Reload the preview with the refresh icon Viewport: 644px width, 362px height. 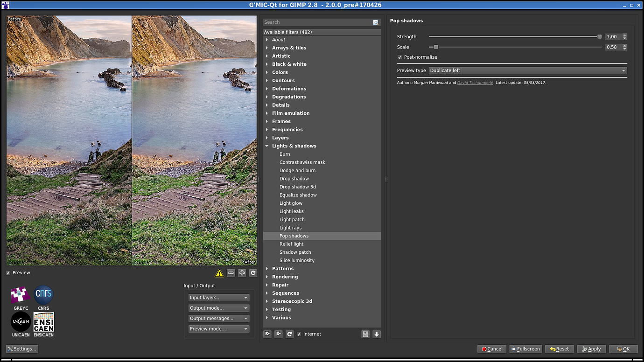253,272
